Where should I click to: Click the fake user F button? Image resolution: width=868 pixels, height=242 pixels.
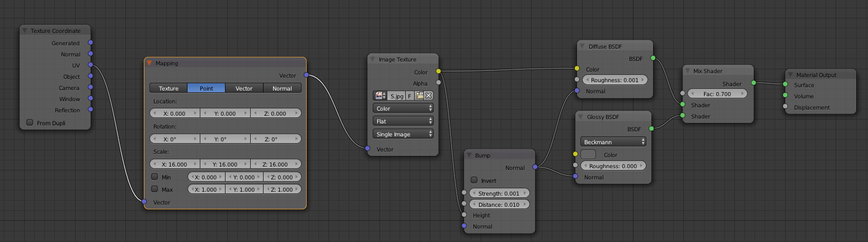pos(410,96)
